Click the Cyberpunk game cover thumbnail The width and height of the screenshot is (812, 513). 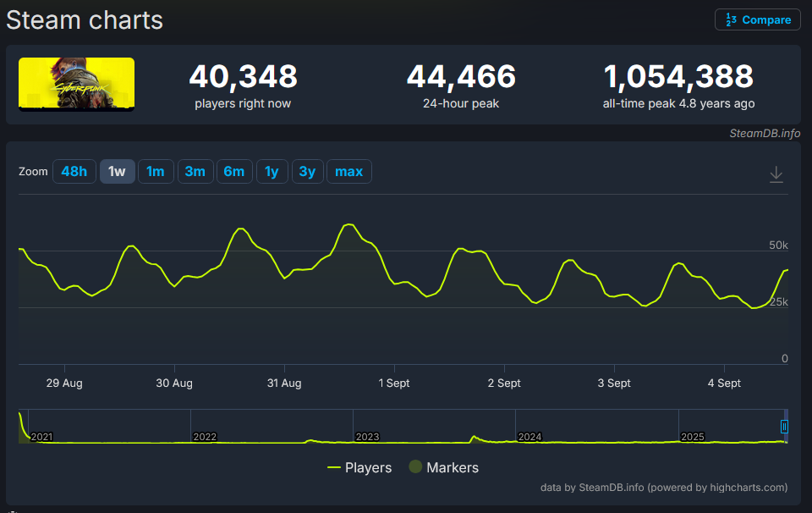(x=77, y=84)
